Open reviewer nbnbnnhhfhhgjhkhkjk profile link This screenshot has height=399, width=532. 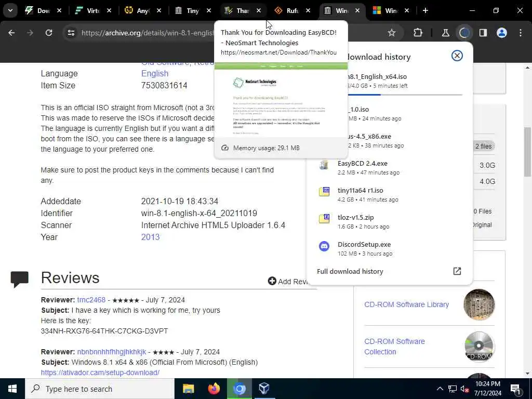pyautogui.click(x=112, y=352)
